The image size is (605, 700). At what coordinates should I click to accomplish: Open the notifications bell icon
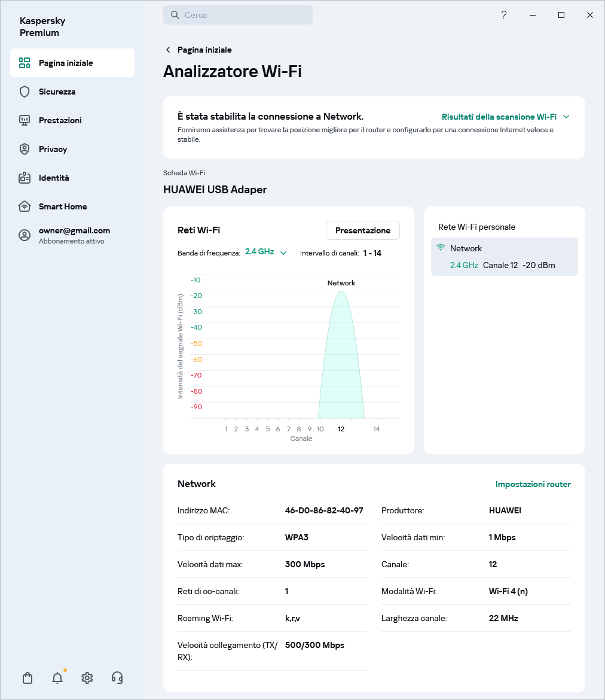click(57, 678)
